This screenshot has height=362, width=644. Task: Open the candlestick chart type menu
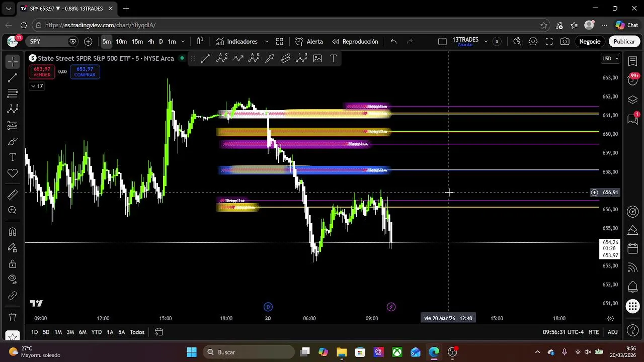pos(200,41)
